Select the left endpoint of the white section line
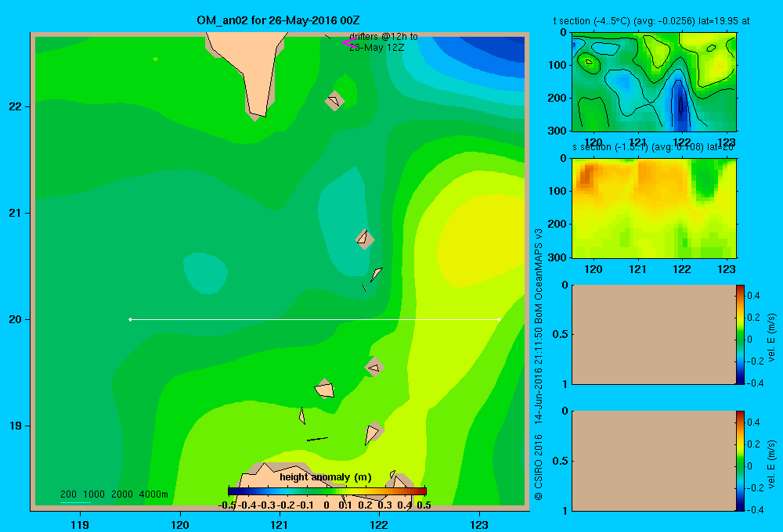The width and height of the screenshot is (783, 532). pyautogui.click(x=130, y=319)
